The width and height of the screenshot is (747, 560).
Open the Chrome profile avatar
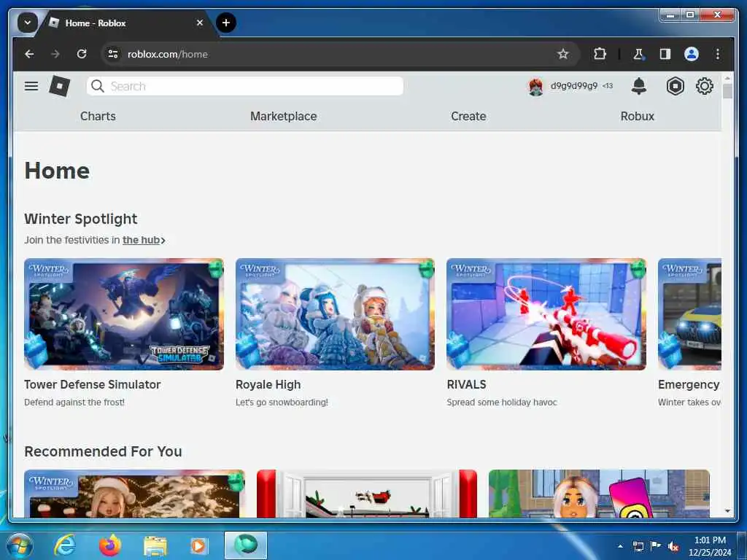pos(692,54)
